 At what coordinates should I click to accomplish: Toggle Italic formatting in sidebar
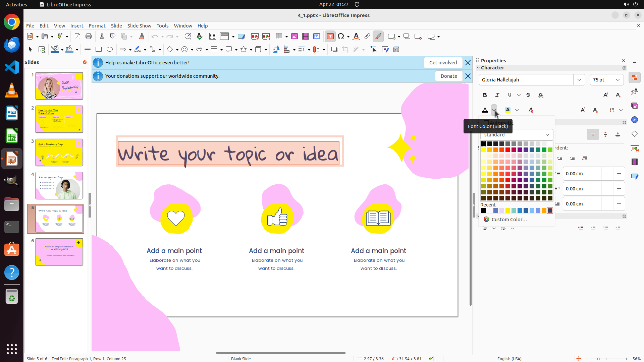coord(497,95)
